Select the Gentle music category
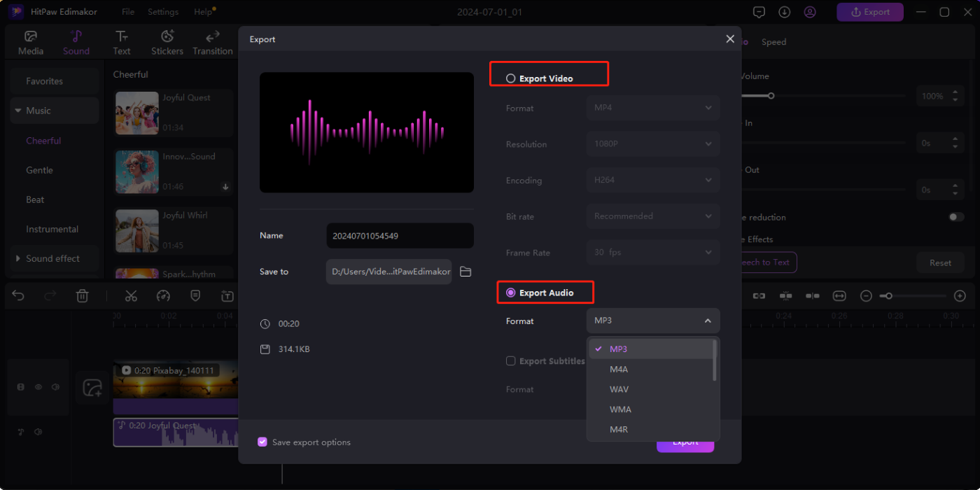The image size is (980, 490). click(x=39, y=169)
